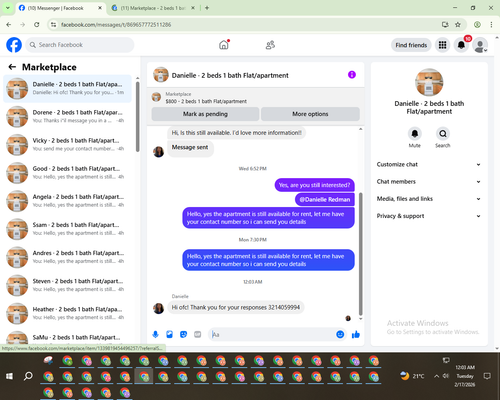Open Windows taskbar search
This screenshot has height=400, width=500.
(x=28, y=376)
